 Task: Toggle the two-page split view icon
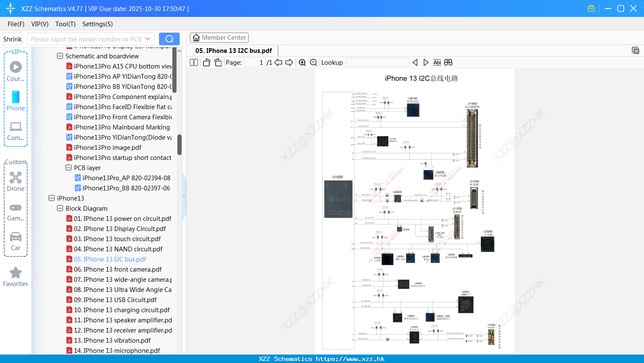[x=194, y=62]
